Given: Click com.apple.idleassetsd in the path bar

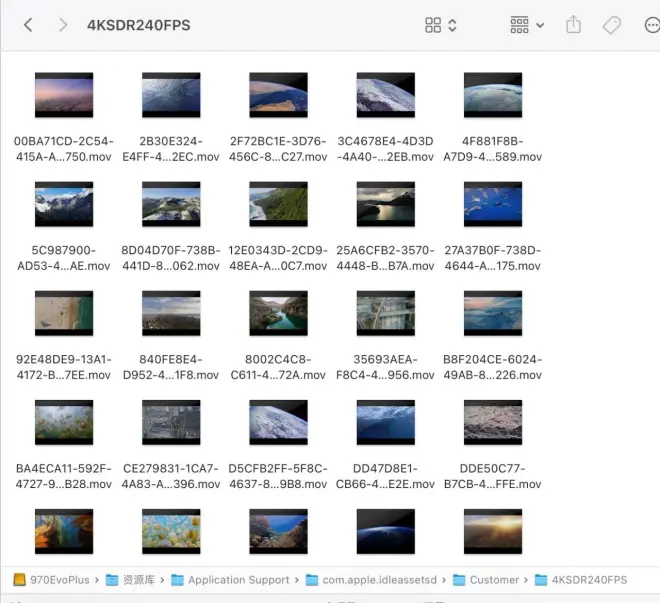Looking at the screenshot, I should click(370, 580).
